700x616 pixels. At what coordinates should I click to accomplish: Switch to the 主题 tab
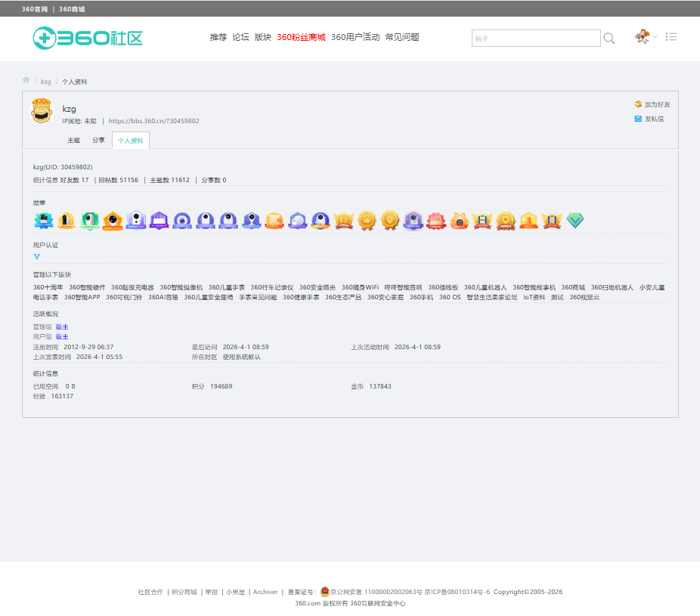(73, 140)
